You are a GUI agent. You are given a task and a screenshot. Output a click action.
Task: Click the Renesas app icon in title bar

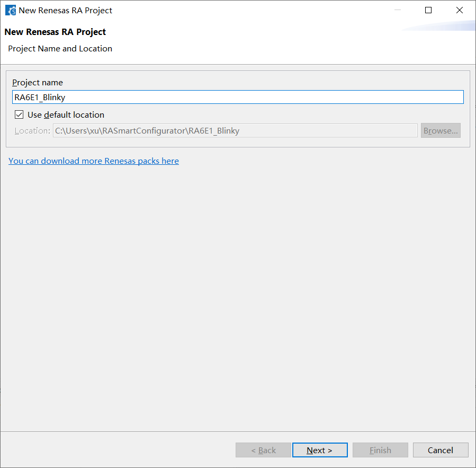[11, 10]
